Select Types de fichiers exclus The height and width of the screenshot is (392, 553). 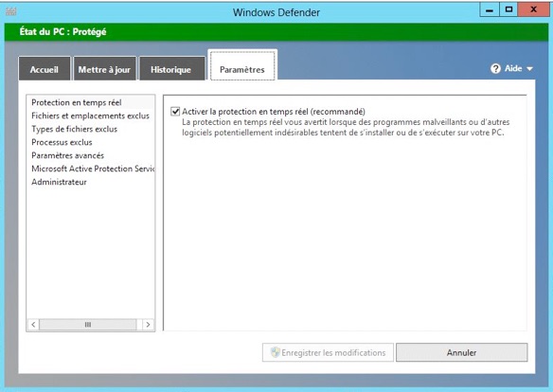point(90,129)
